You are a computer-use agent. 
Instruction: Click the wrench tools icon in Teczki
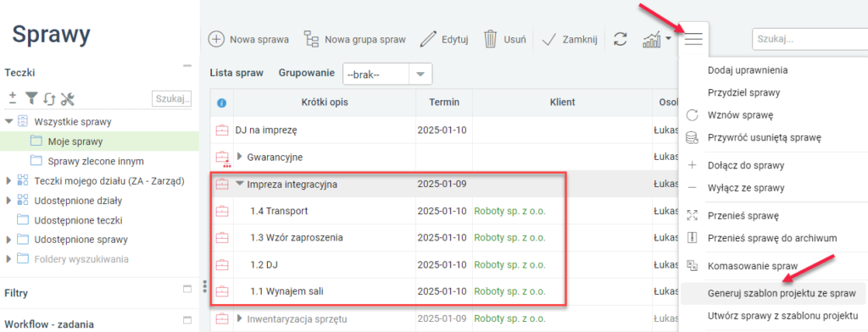tap(68, 98)
